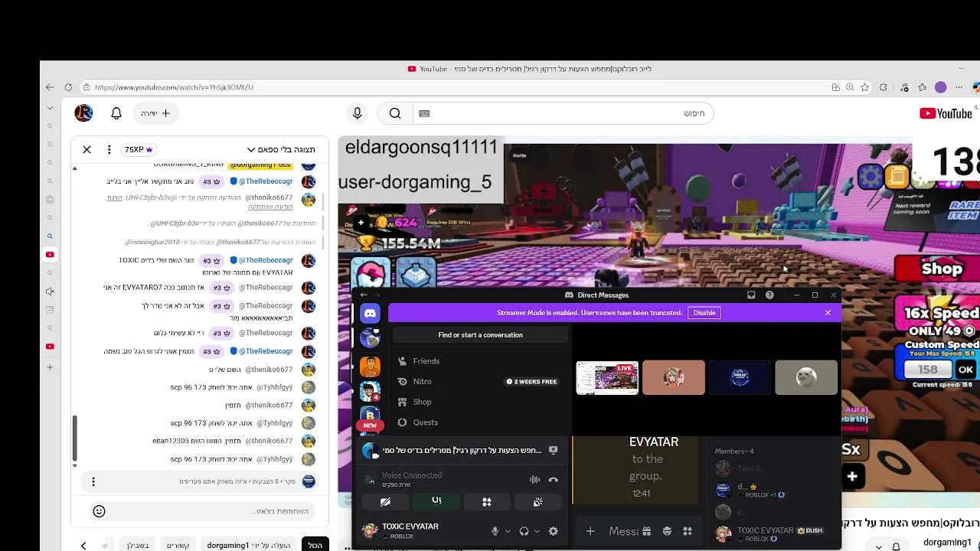Viewport: 980px width, 551px height.
Task: Open Discord User Settings gear
Action: [553, 531]
